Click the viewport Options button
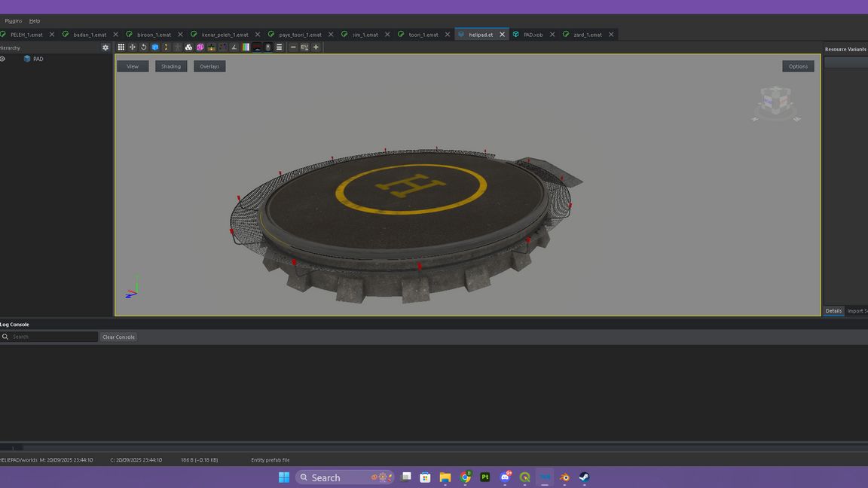The width and height of the screenshot is (868, 488). 798,66
